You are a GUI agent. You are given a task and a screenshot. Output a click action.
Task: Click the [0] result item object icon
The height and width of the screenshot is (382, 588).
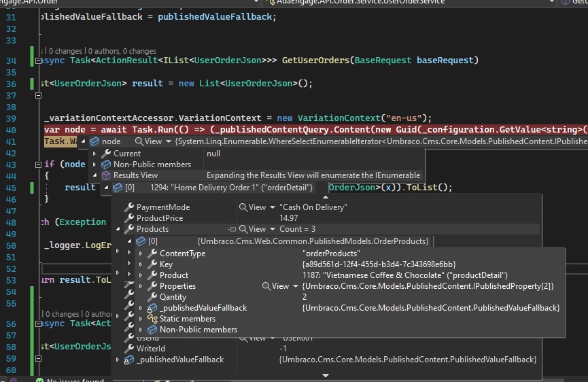[118, 188]
